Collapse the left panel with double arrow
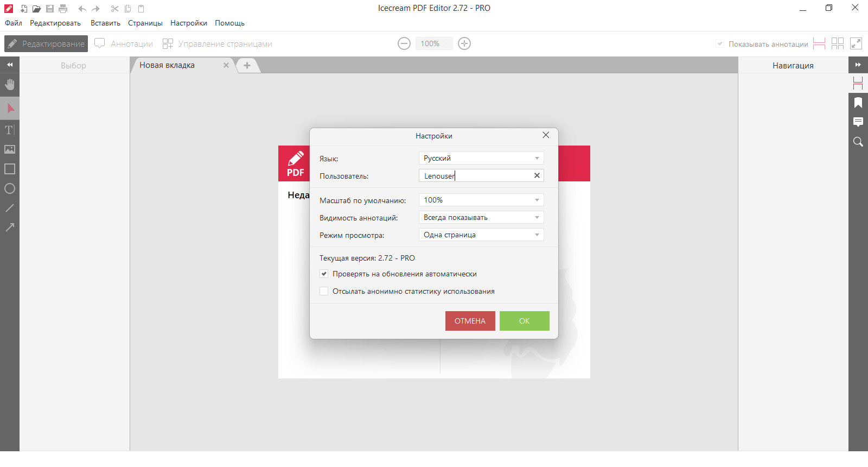 10,65
